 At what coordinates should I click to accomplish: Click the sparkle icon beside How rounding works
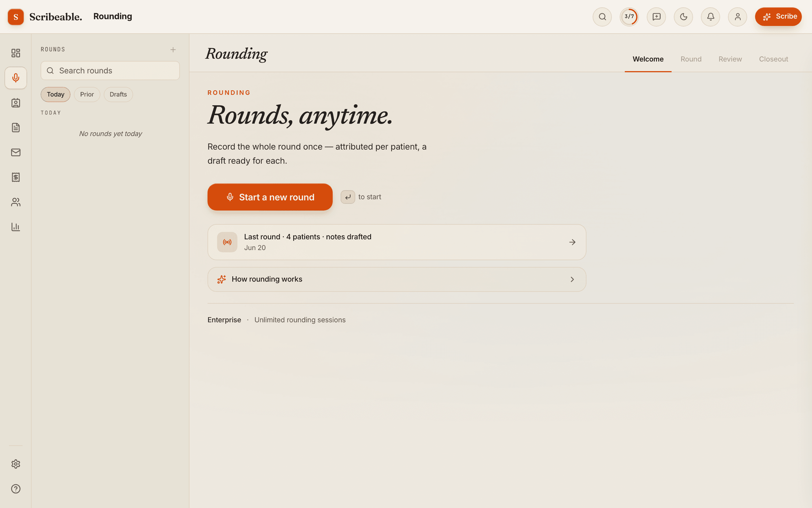(x=221, y=279)
